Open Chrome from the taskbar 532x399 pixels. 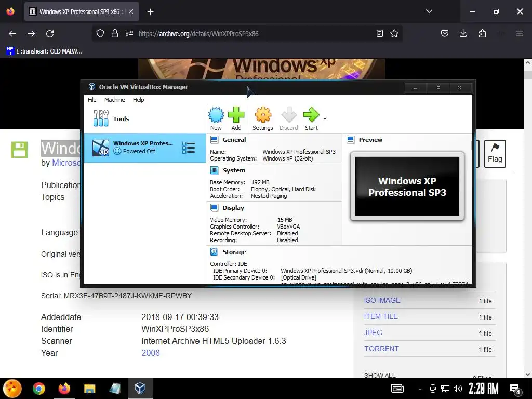[x=38, y=389]
